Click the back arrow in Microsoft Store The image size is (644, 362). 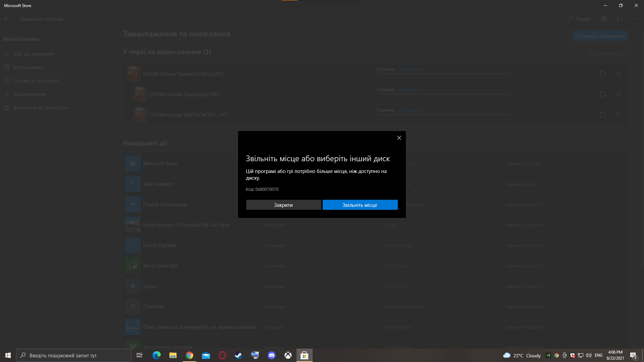(7, 19)
